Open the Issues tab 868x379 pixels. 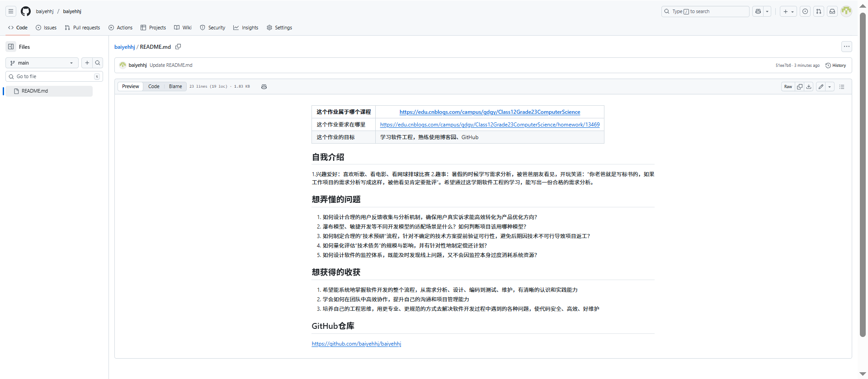click(x=46, y=28)
